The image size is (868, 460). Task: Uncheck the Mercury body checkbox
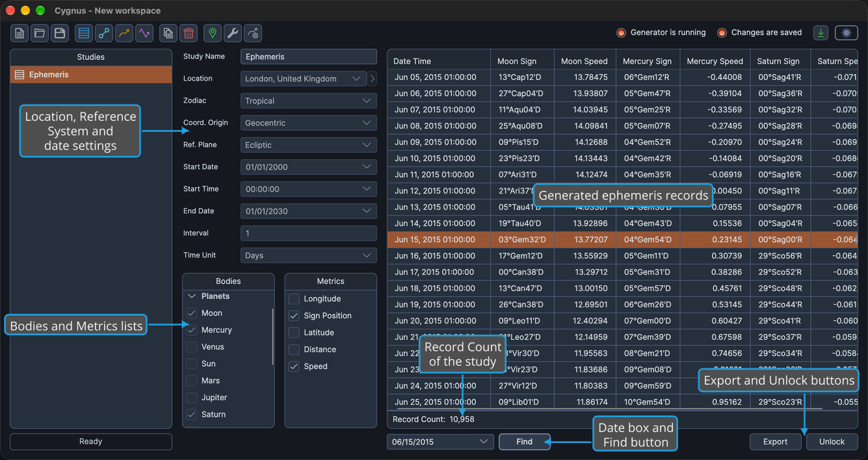(x=192, y=330)
